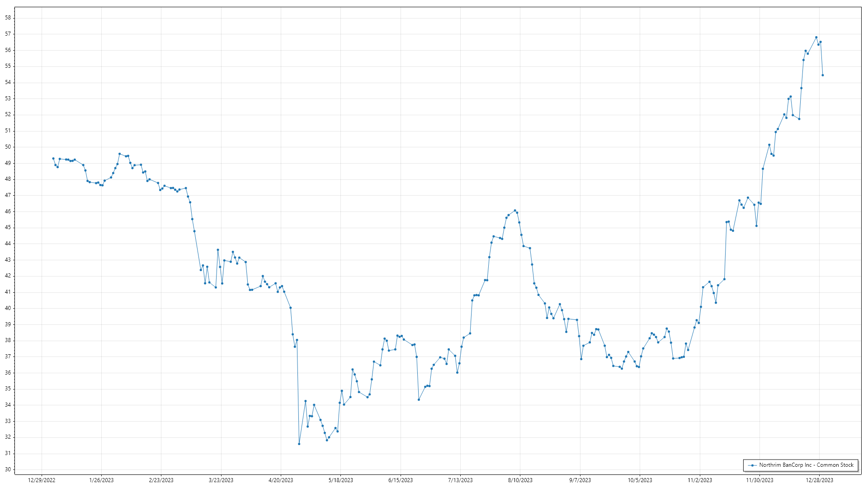This screenshot has height=488, width=868.
Task: Click the 3/23/2023 x-axis date label
Action: pyautogui.click(x=221, y=480)
